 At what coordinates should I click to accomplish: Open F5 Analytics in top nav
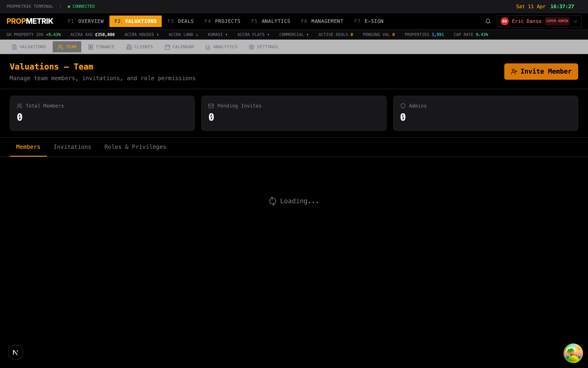pyautogui.click(x=271, y=21)
